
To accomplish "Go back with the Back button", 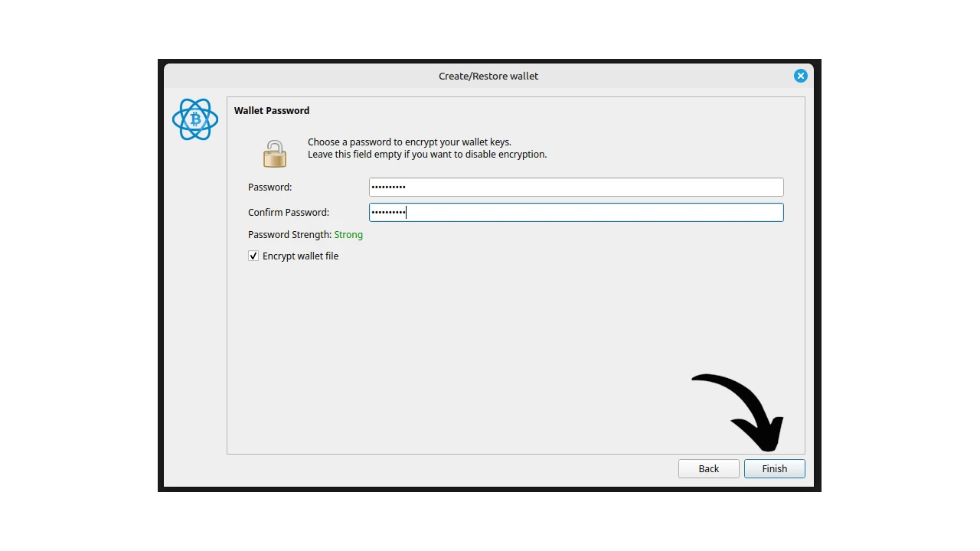I will click(x=708, y=468).
